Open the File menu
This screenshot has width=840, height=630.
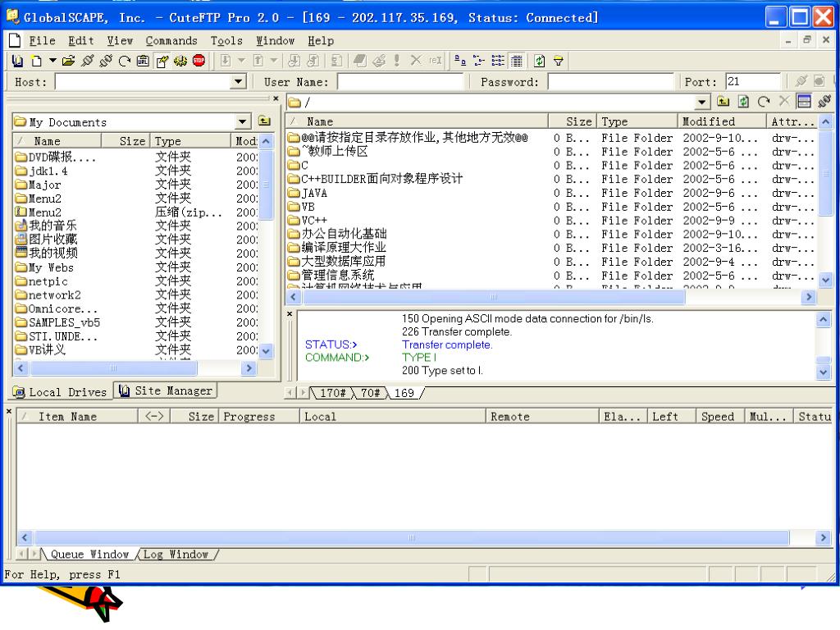[x=43, y=41]
